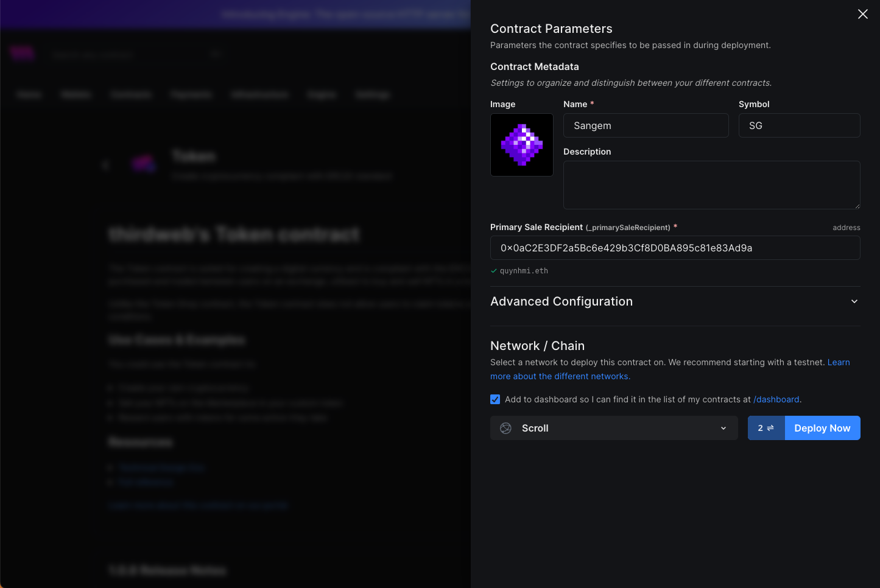Click the purple gem contract image
Image resolution: width=880 pixels, height=588 pixels.
tap(522, 145)
